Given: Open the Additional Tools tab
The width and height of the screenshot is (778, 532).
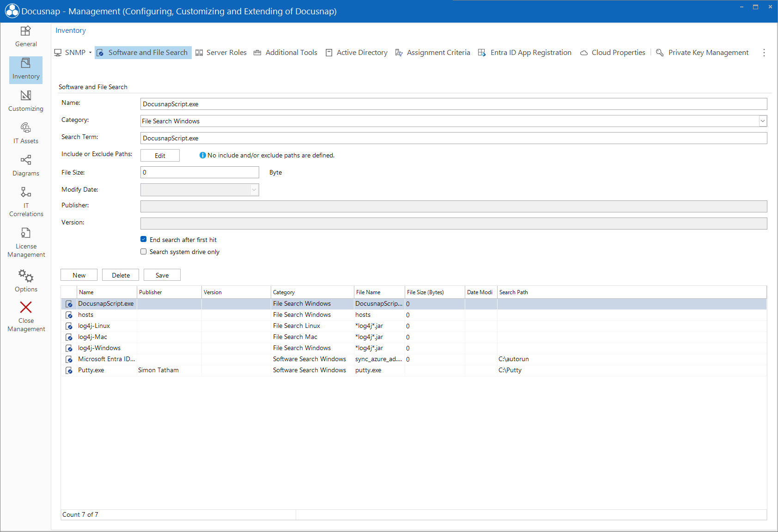Looking at the screenshot, I should (x=286, y=53).
